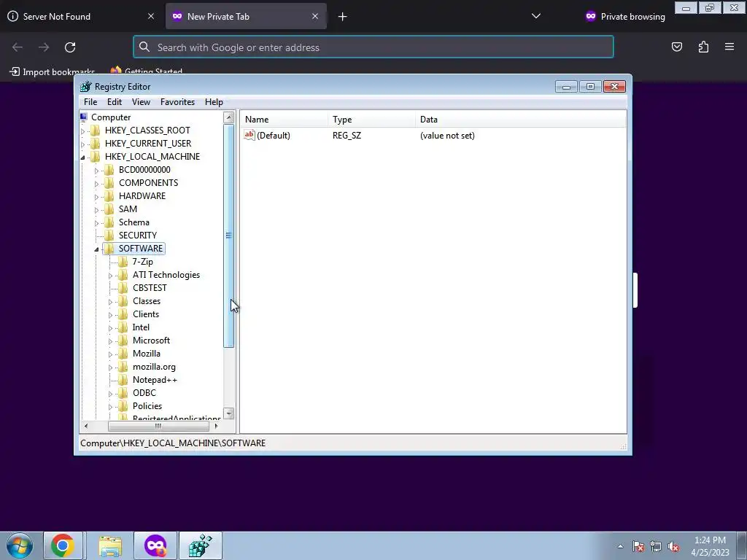Select the CBSTEST key

(x=150, y=287)
